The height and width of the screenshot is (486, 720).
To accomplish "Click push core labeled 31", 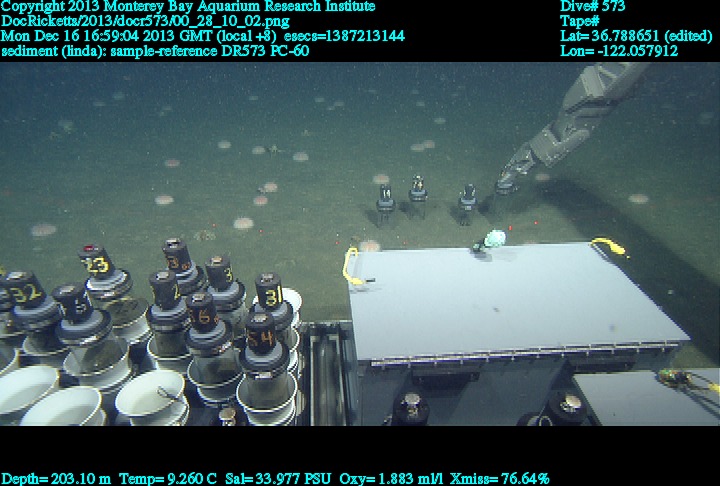I will pos(269,296).
